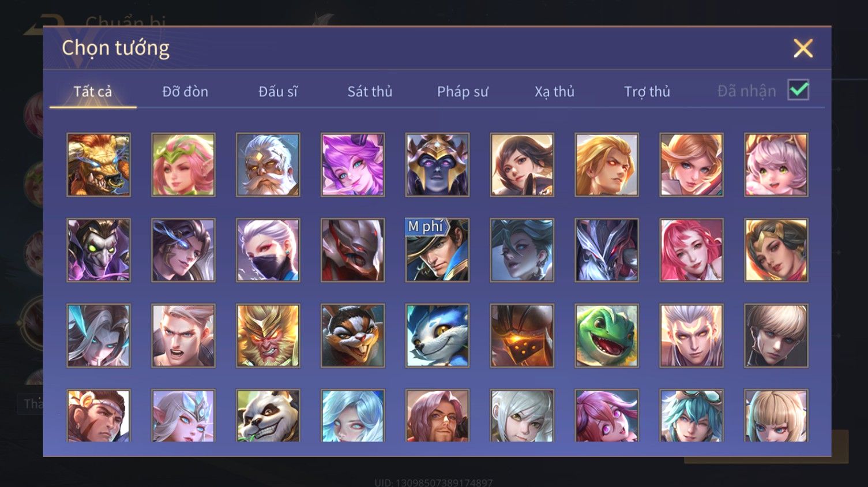The width and height of the screenshot is (868, 487).
Task: Filter by Trợ thủ role
Action: coord(647,91)
